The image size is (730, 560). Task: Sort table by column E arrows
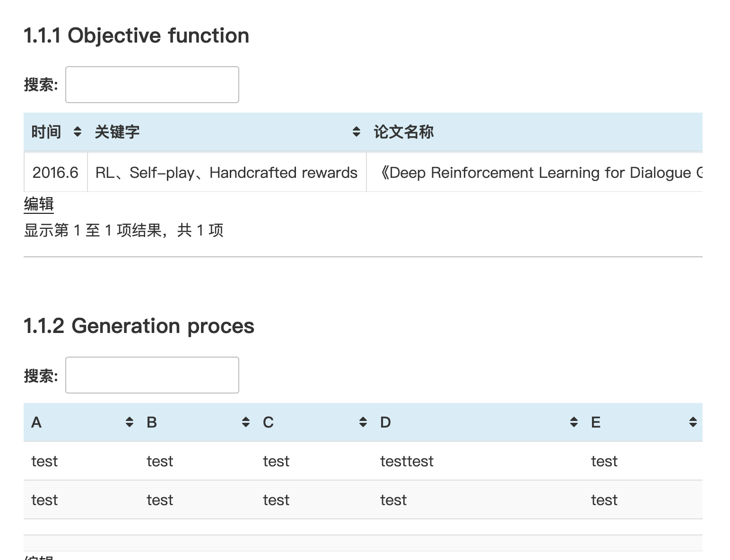(x=693, y=422)
